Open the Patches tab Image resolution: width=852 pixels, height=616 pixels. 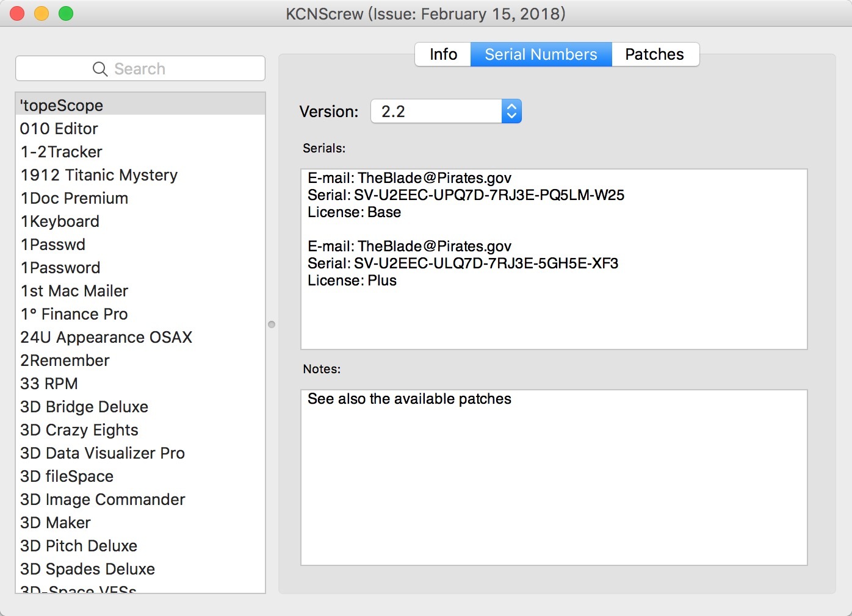[654, 54]
